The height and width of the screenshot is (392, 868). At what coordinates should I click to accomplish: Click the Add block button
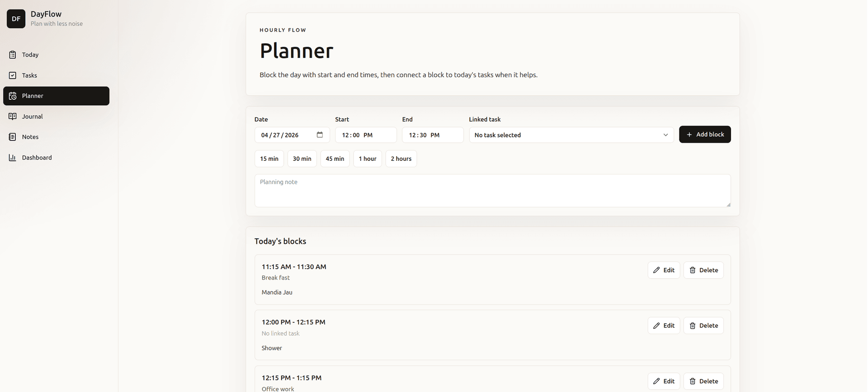[x=705, y=135]
